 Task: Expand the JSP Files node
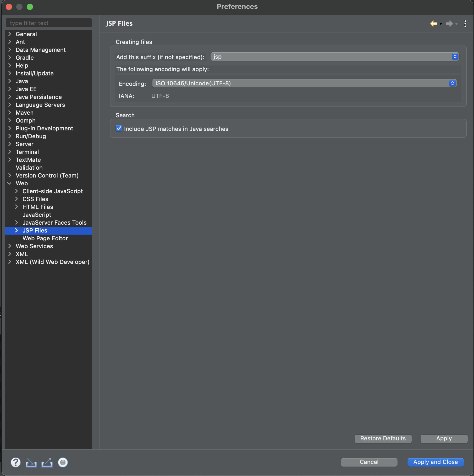coord(16,230)
